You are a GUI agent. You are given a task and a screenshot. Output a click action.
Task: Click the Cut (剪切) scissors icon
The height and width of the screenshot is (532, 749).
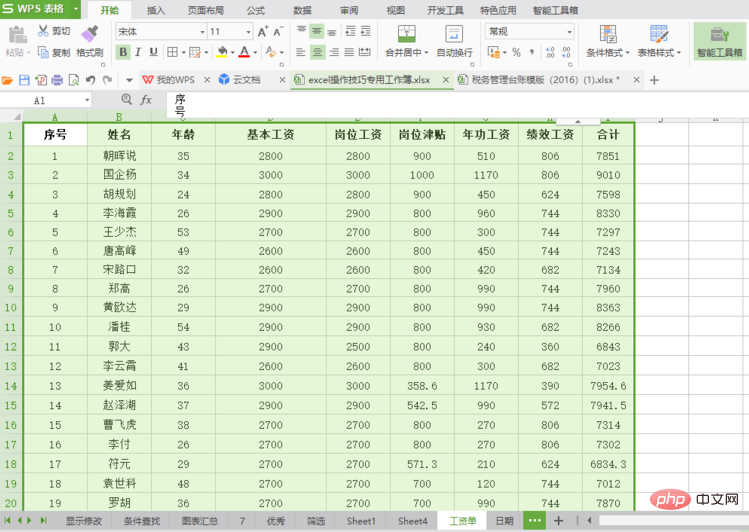[x=43, y=31]
